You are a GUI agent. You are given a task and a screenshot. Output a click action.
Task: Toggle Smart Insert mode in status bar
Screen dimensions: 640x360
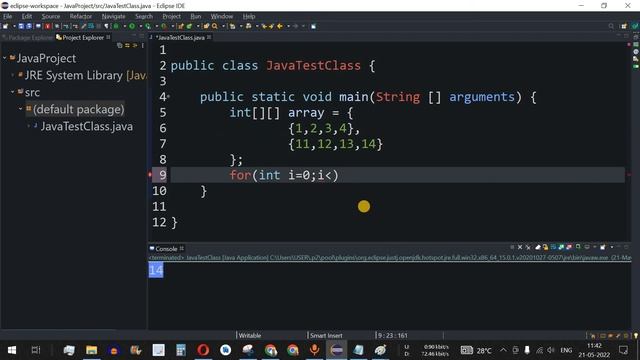326,336
